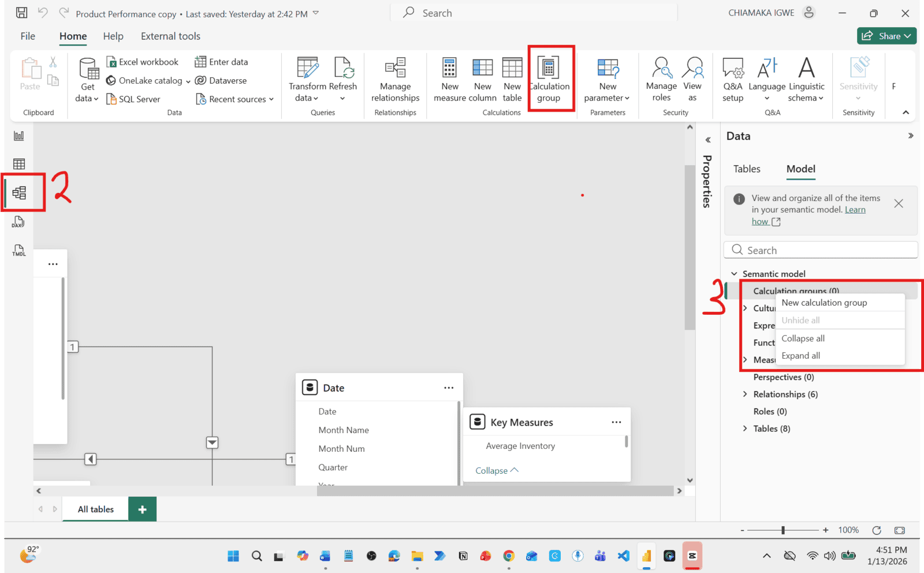Screen dimensions: 924x573
Task: Switch to Table view in the left sidebar
Action: pos(19,163)
